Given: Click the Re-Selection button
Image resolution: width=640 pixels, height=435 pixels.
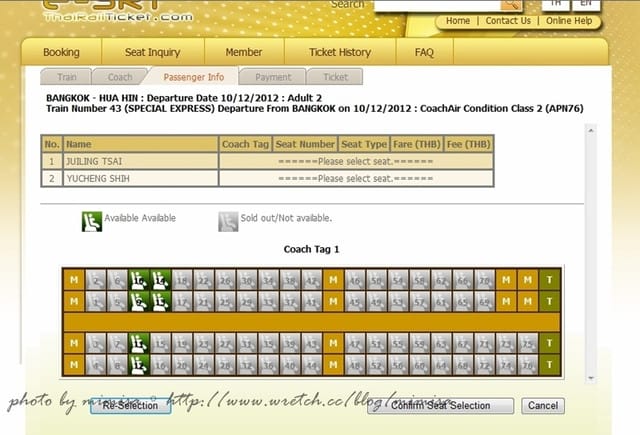Looking at the screenshot, I should [130, 406].
